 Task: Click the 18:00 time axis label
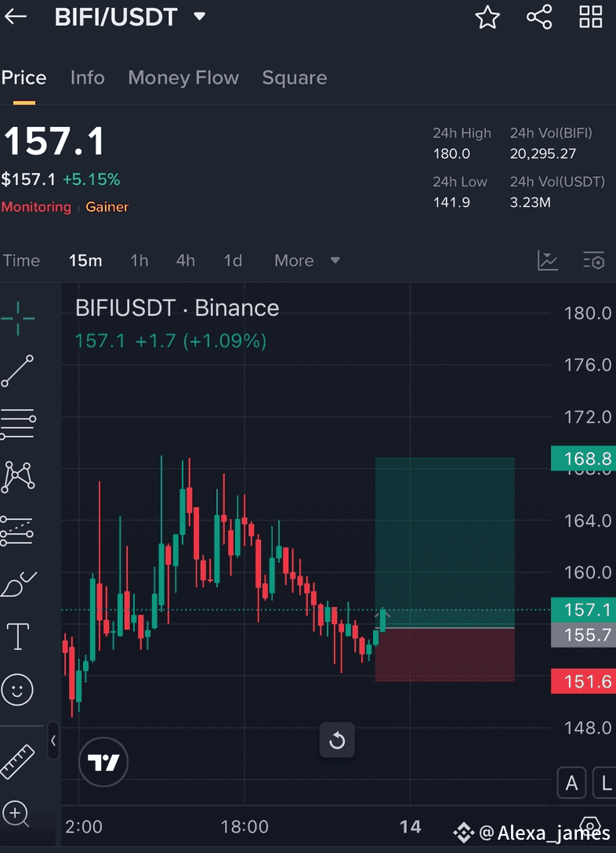[x=244, y=827]
